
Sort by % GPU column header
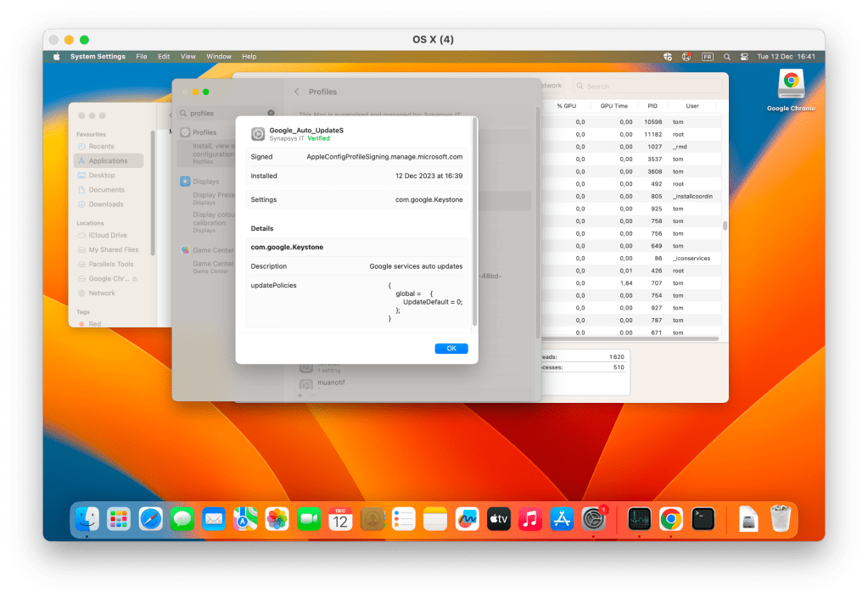[566, 106]
